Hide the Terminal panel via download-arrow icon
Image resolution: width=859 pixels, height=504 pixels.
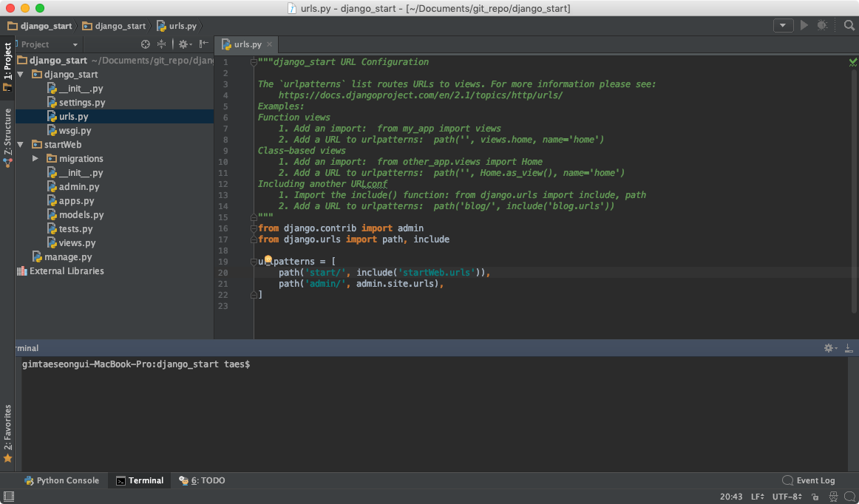[x=849, y=348]
